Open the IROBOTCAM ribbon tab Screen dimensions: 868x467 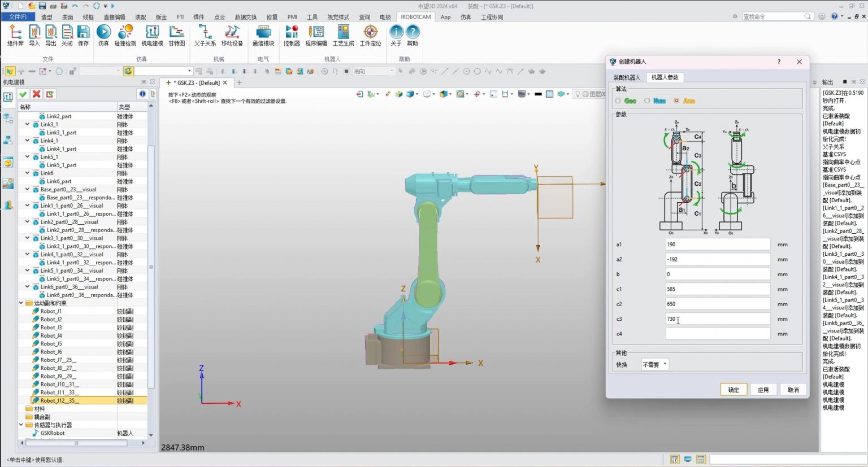[x=415, y=17]
